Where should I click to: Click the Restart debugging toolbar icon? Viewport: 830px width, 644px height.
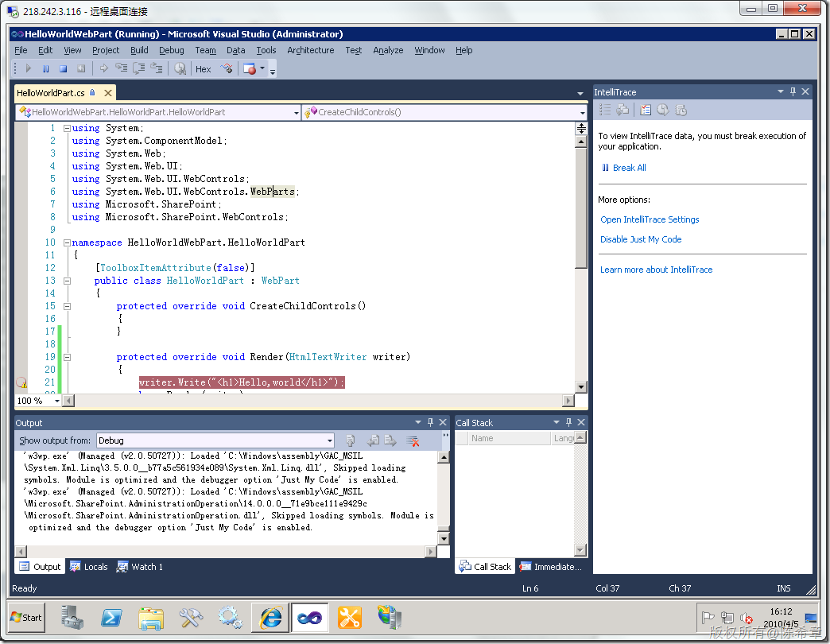80,69
